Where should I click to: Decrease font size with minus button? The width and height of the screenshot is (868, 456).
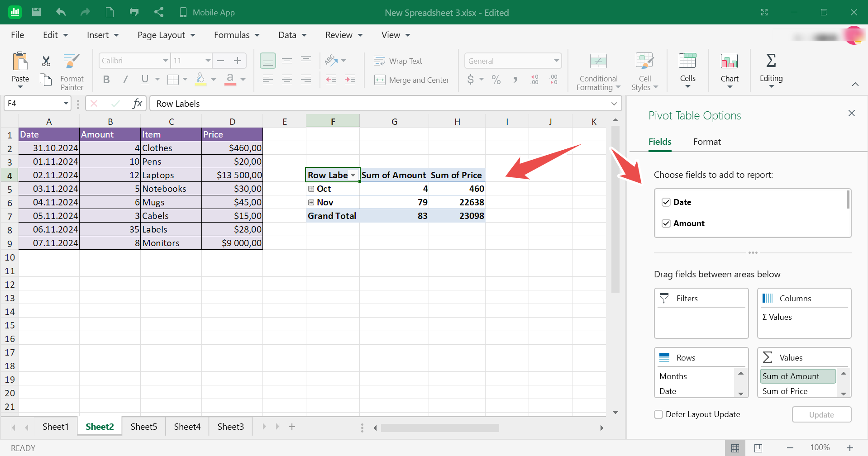tap(220, 61)
